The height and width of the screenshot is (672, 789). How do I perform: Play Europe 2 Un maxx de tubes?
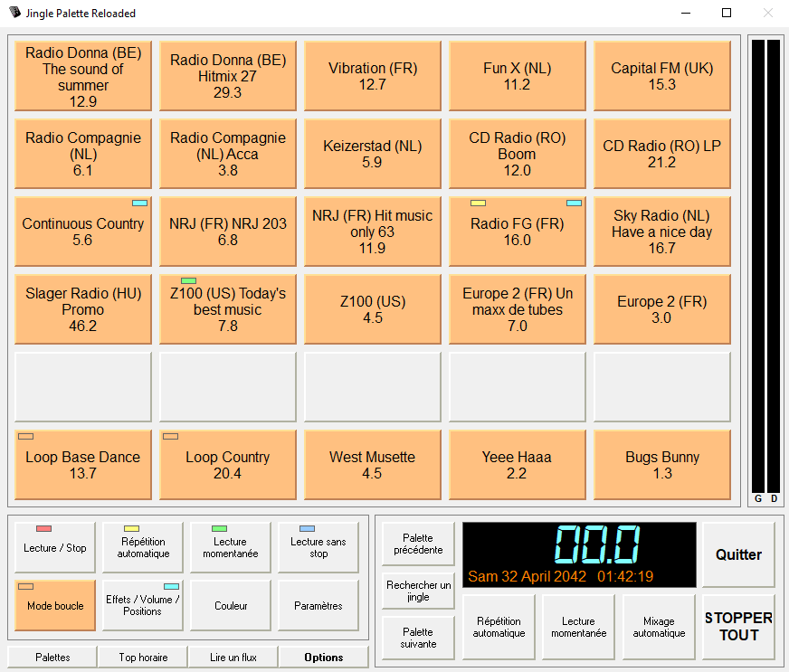point(518,309)
